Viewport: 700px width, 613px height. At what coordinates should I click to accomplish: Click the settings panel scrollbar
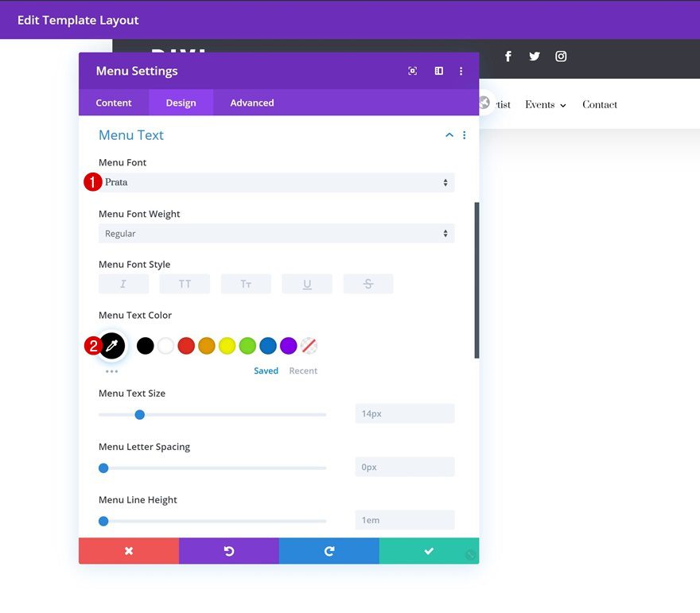point(476,280)
